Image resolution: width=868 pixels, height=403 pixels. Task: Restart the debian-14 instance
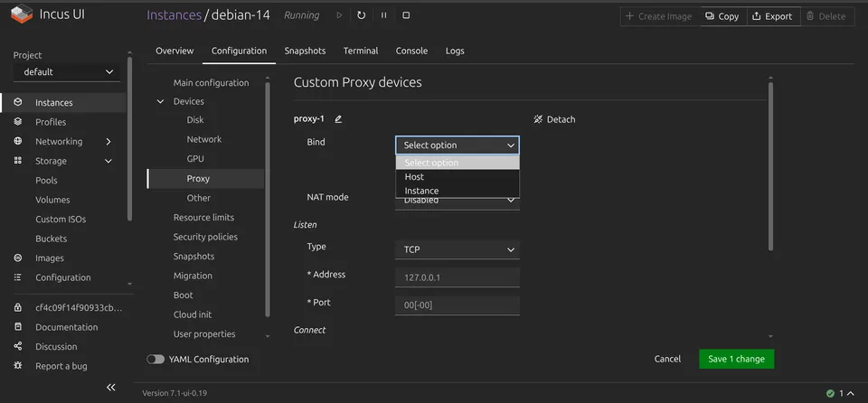[x=362, y=15]
